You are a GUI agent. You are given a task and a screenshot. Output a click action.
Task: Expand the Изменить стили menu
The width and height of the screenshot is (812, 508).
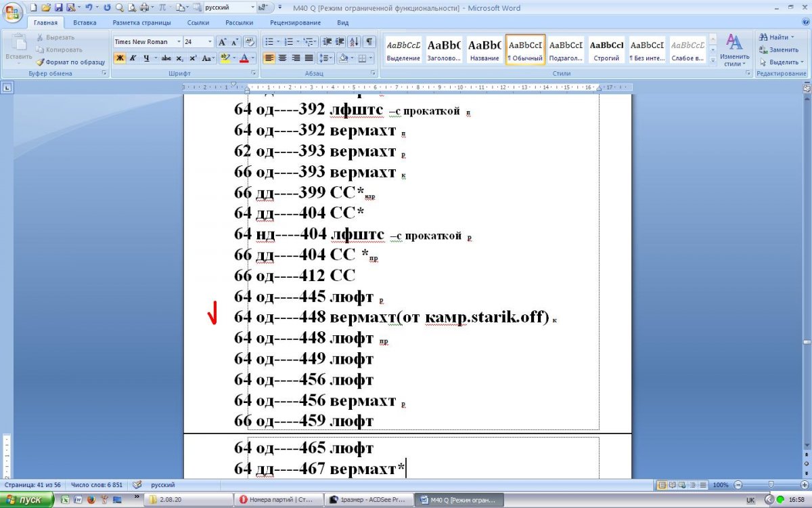pos(734,51)
